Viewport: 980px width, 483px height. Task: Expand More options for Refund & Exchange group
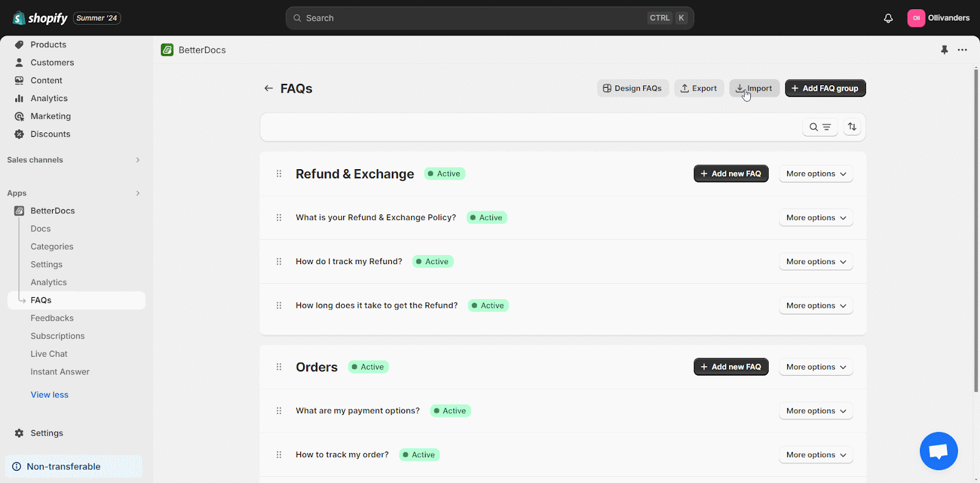pos(815,173)
